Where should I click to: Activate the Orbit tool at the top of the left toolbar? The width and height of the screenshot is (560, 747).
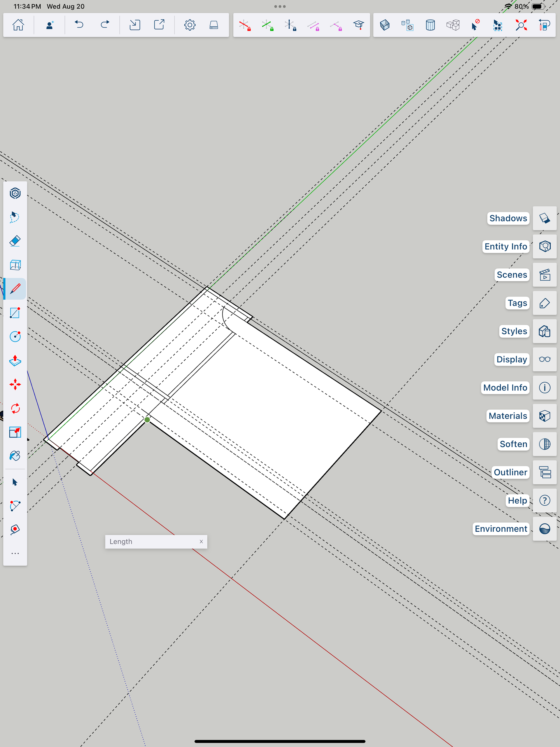(x=15, y=193)
